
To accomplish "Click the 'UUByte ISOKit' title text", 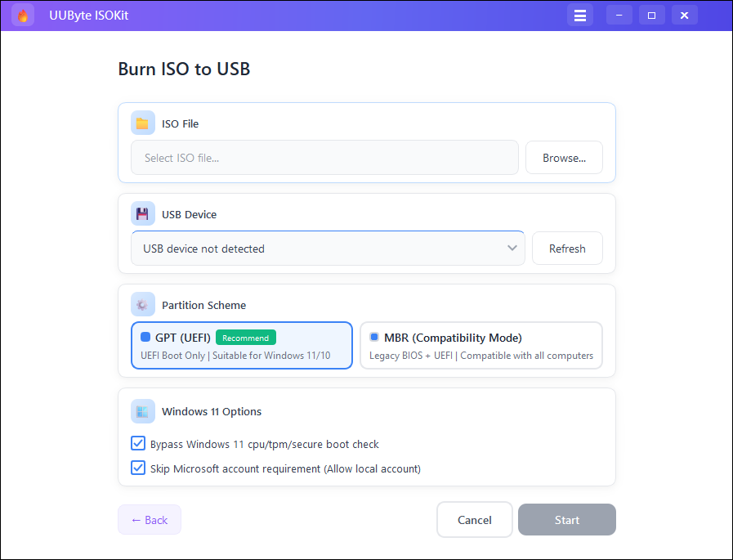I will [89, 16].
